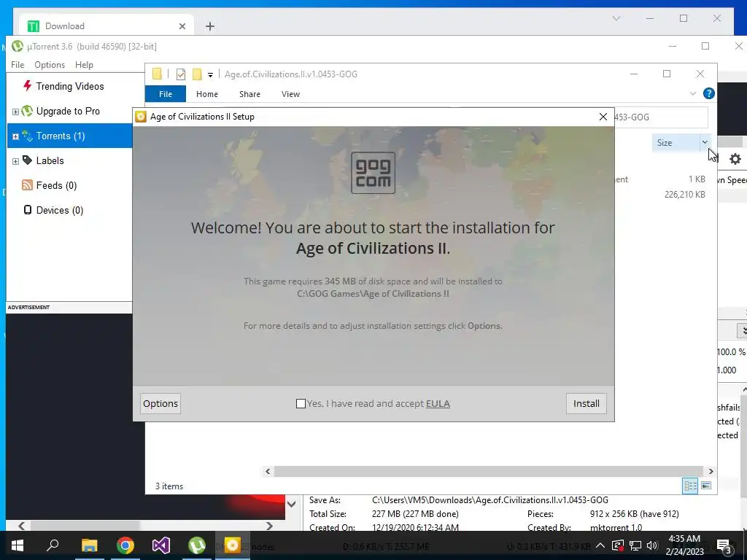The height and width of the screenshot is (560, 747).
Task: Switch to Explorer Home tab
Action: pos(206,94)
